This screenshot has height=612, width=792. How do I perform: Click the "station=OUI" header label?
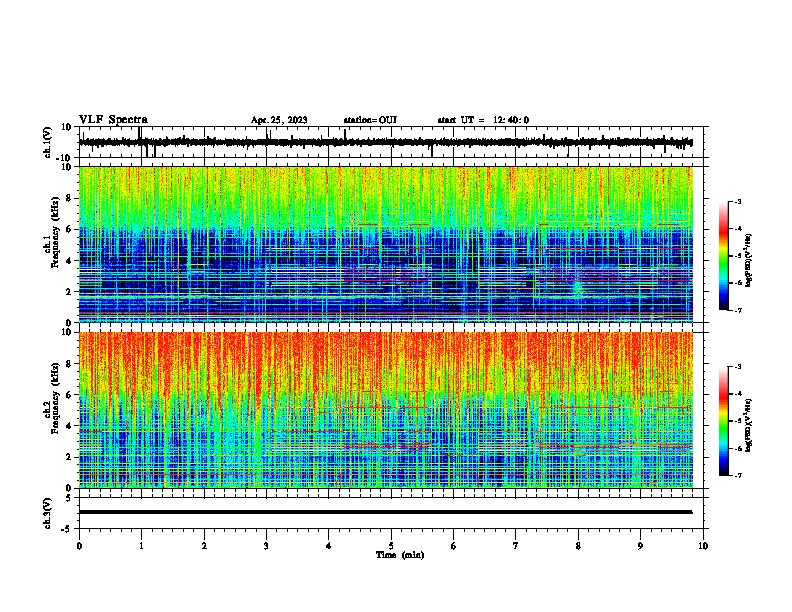click(370, 120)
